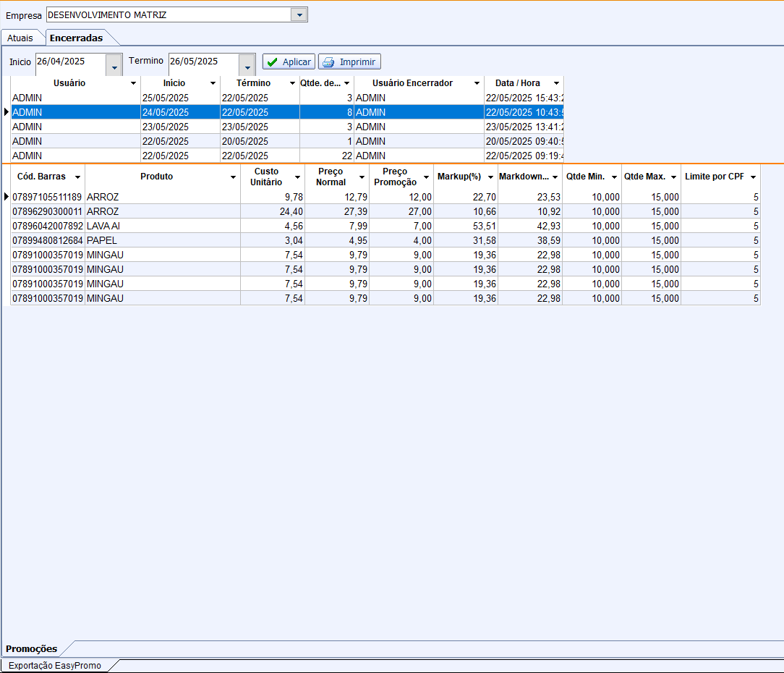Image resolution: width=784 pixels, height=673 pixels.
Task: Click the Inicio date input field
Action: pos(69,62)
